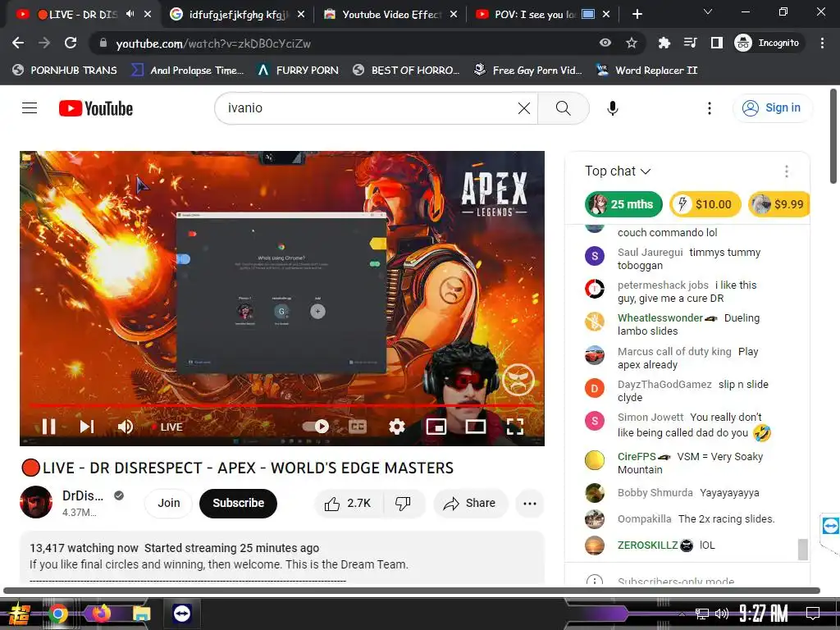This screenshot has width=840, height=630.
Task: Bookmark this page with the star
Action: click(x=632, y=43)
